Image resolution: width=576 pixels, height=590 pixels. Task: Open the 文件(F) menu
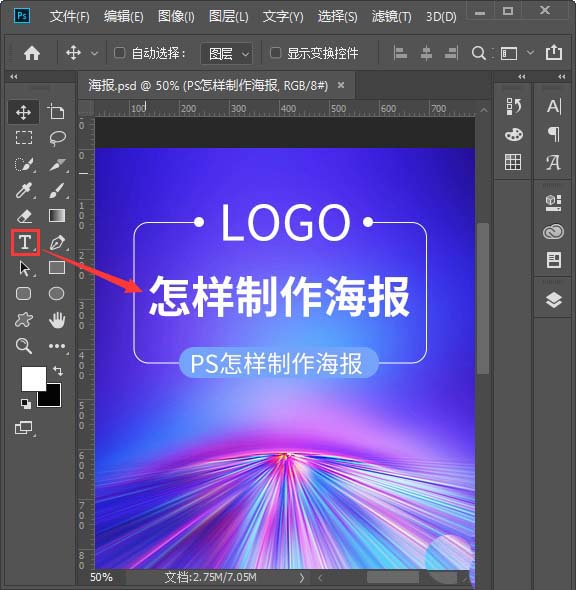[70, 17]
